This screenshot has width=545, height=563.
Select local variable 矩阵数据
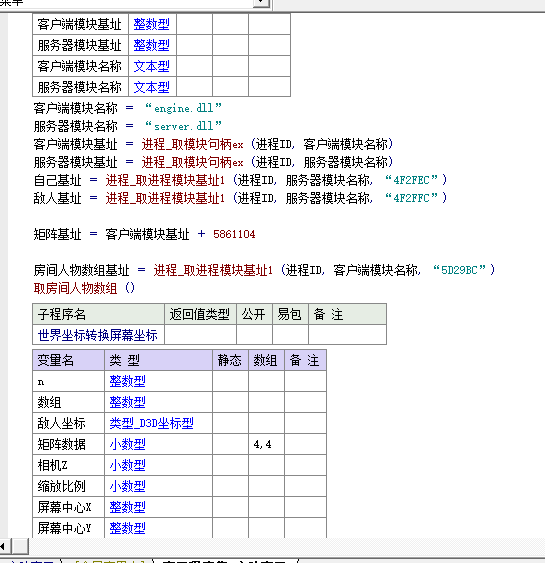click(62, 444)
